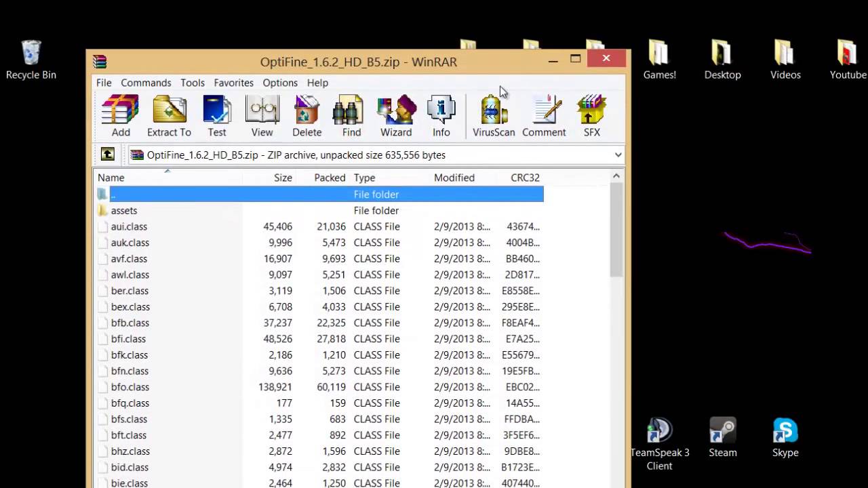
Task: Sort by Name column header
Action: pyautogui.click(x=167, y=178)
